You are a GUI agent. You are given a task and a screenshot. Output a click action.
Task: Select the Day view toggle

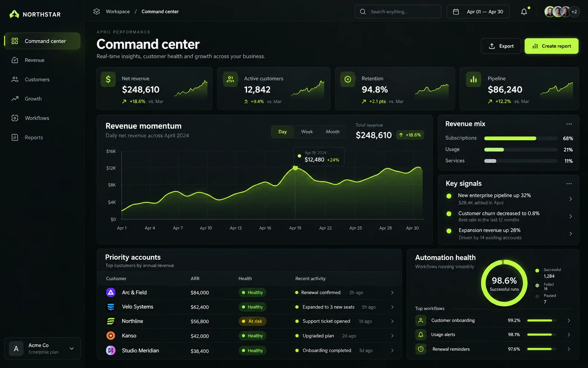283,132
